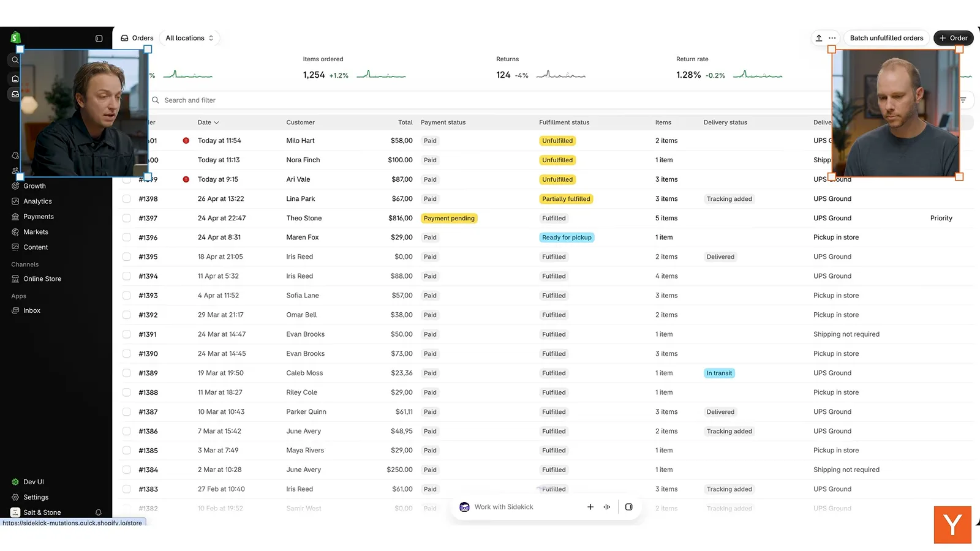Check the box for order #1392
Screen dimensions: 980x551
[126, 315]
